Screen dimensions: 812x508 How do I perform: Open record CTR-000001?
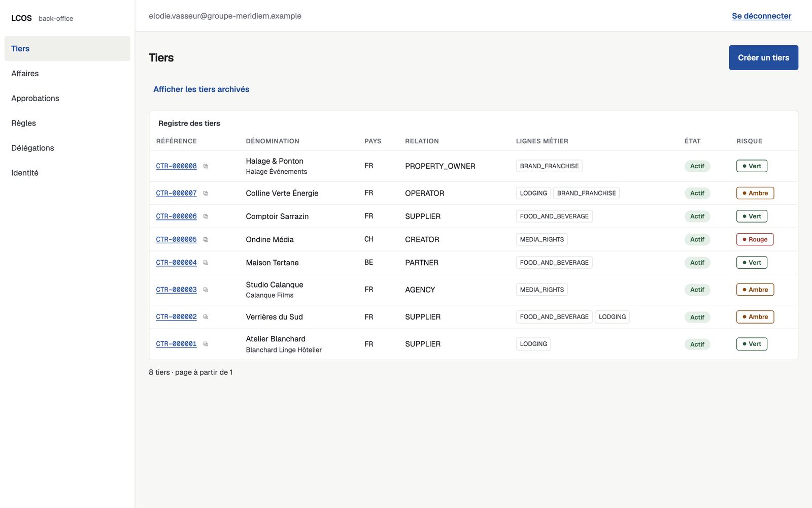click(x=176, y=344)
